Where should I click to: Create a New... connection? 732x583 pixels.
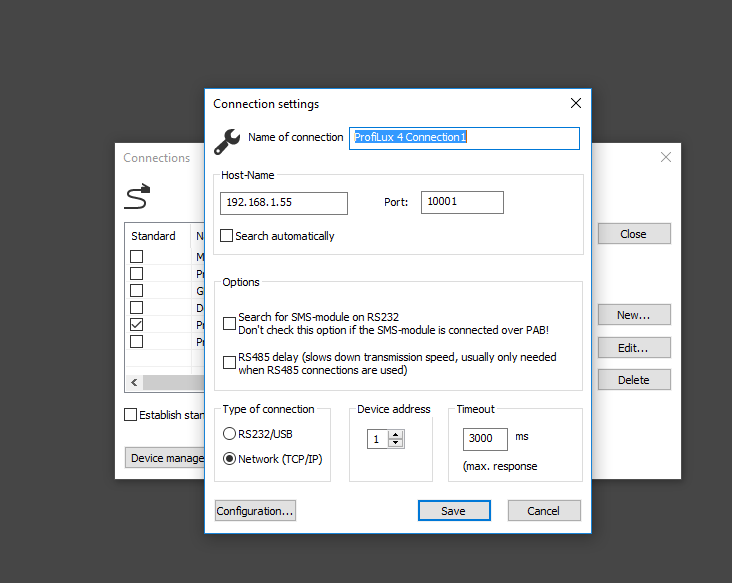(x=634, y=315)
